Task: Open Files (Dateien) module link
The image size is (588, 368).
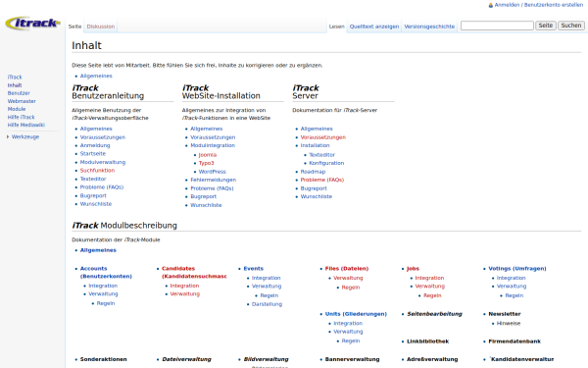Action: pos(347,269)
